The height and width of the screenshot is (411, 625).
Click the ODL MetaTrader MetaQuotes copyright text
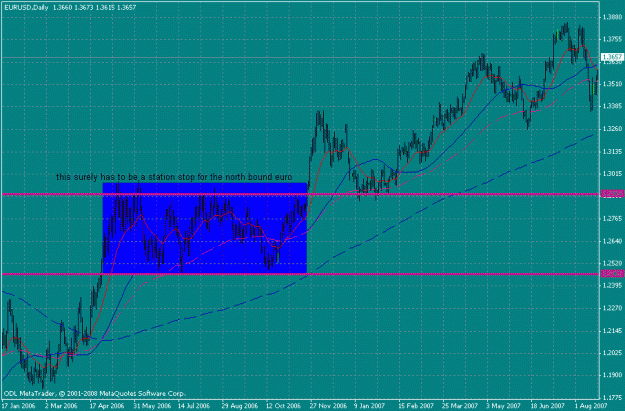94,393
